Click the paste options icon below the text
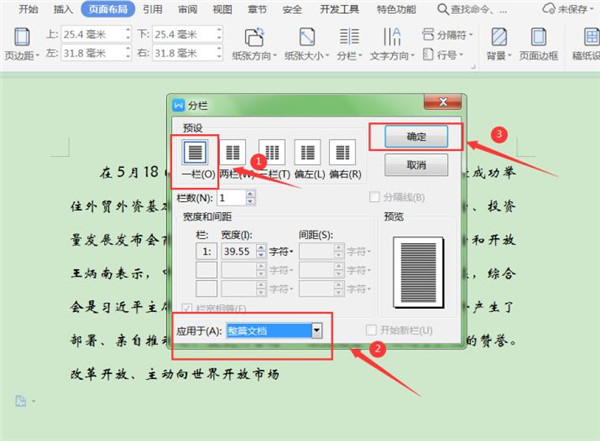This screenshot has height=441, width=600. pyautogui.click(x=21, y=401)
